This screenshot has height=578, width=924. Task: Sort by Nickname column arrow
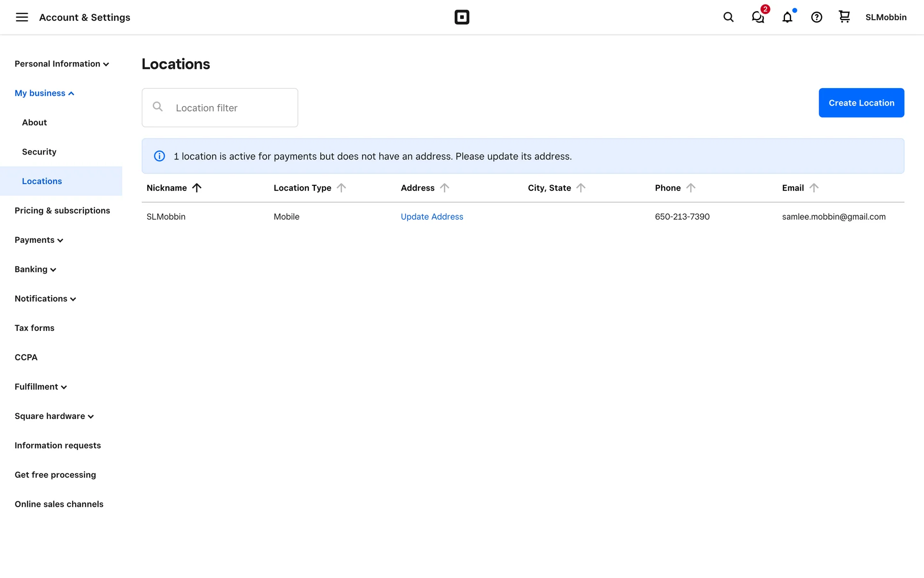click(x=197, y=188)
